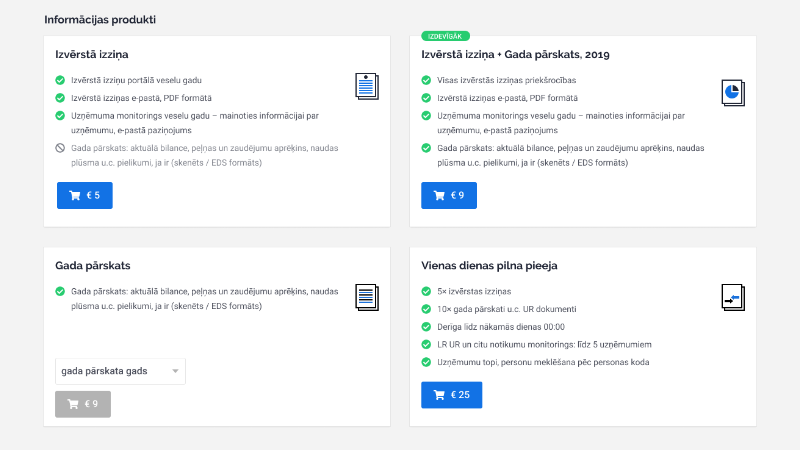The image size is (800, 450).
Task: Click the pie chart document icon
Action: click(733, 92)
